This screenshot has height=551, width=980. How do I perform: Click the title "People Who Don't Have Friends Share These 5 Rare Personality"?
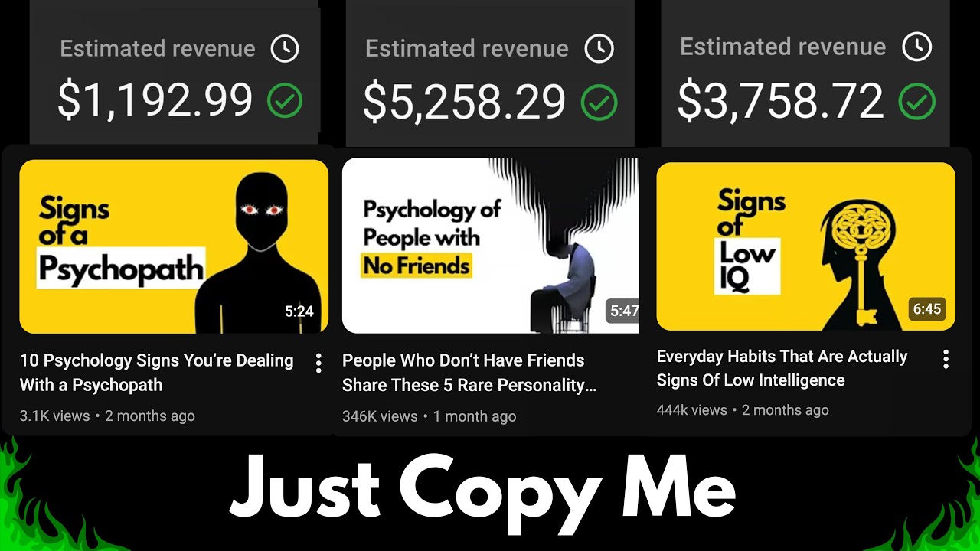point(469,373)
